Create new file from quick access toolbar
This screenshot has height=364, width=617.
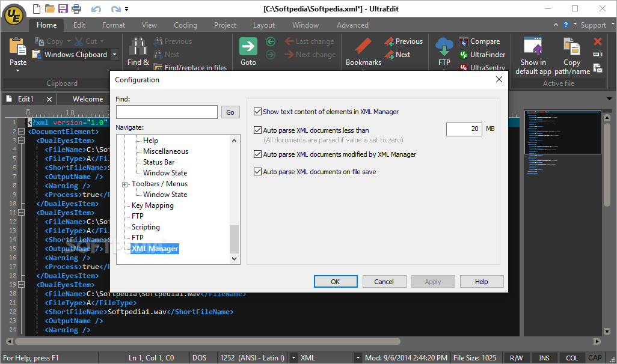coord(36,8)
